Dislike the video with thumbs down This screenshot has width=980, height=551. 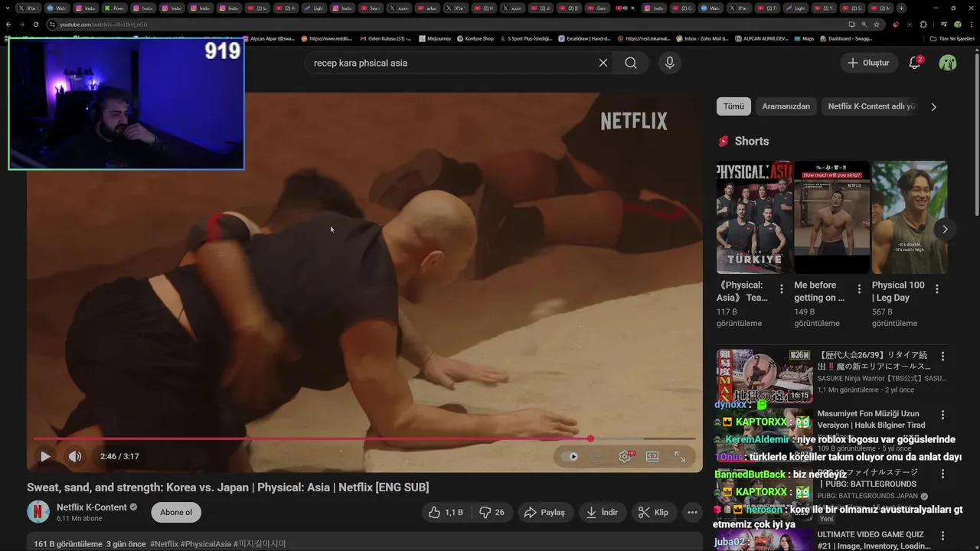(x=492, y=512)
